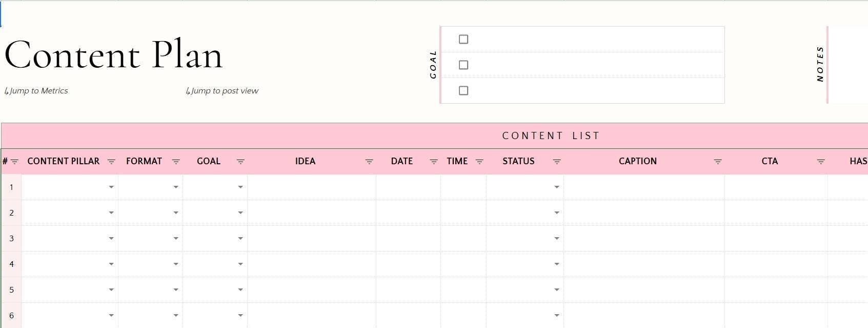The width and height of the screenshot is (868, 328).
Task: Select the Idea cell in row 1
Action: click(311, 187)
